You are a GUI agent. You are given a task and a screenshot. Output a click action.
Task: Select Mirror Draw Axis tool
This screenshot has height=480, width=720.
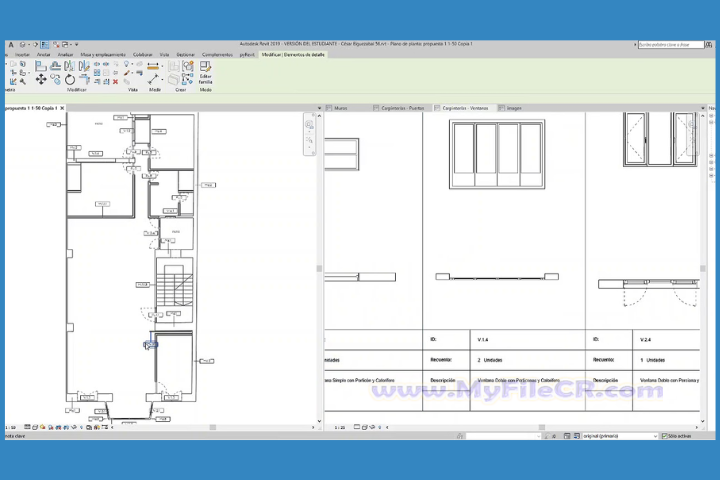84,66
